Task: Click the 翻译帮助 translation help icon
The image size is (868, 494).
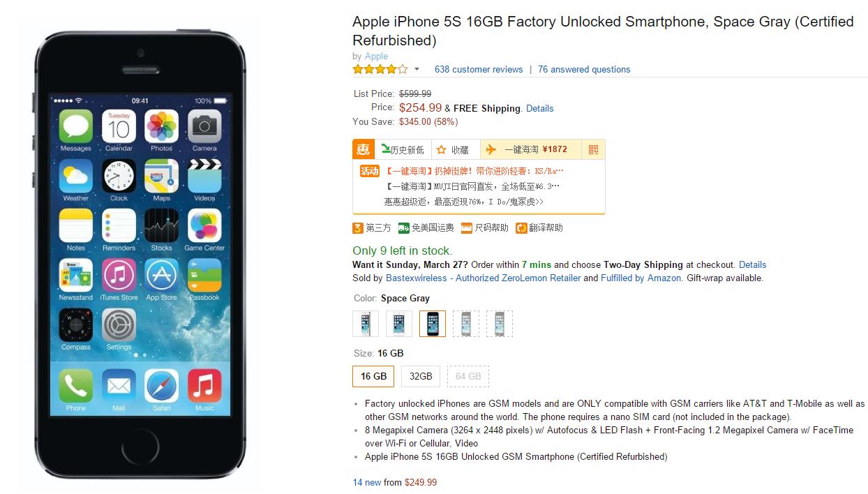Action: click(521, 227)
